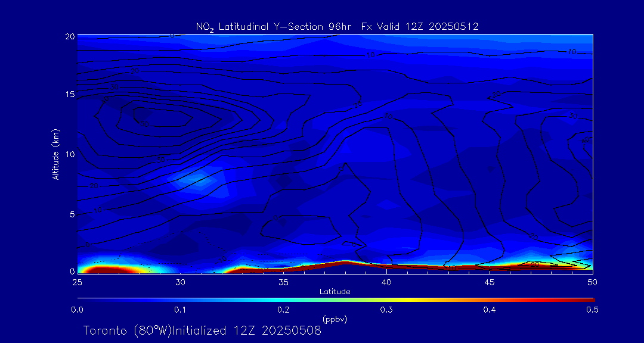Click the altitude tick label 15
Image resolution: width=644 pixels, height=343 pixels.
click(70, 95)
